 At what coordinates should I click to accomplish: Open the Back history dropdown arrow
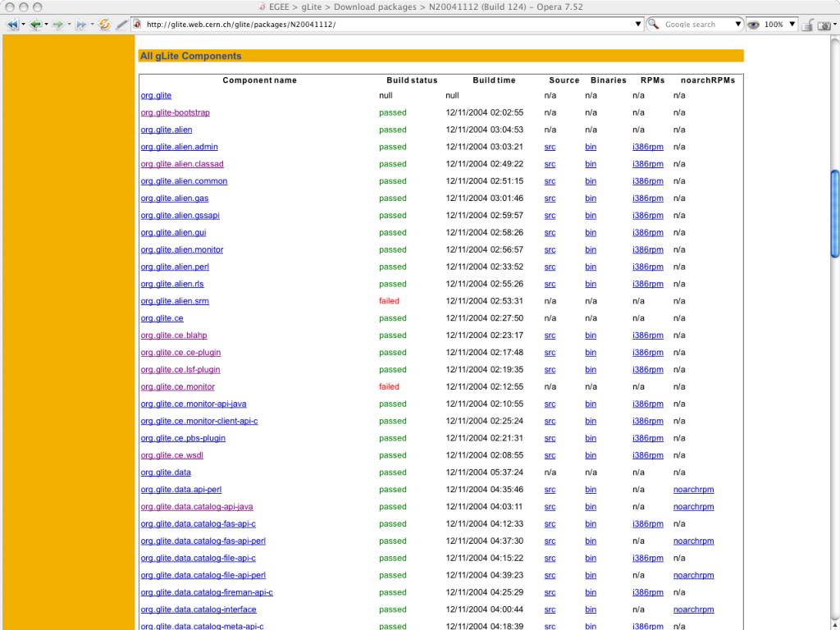pyautogui.click(x=46, y=24)
